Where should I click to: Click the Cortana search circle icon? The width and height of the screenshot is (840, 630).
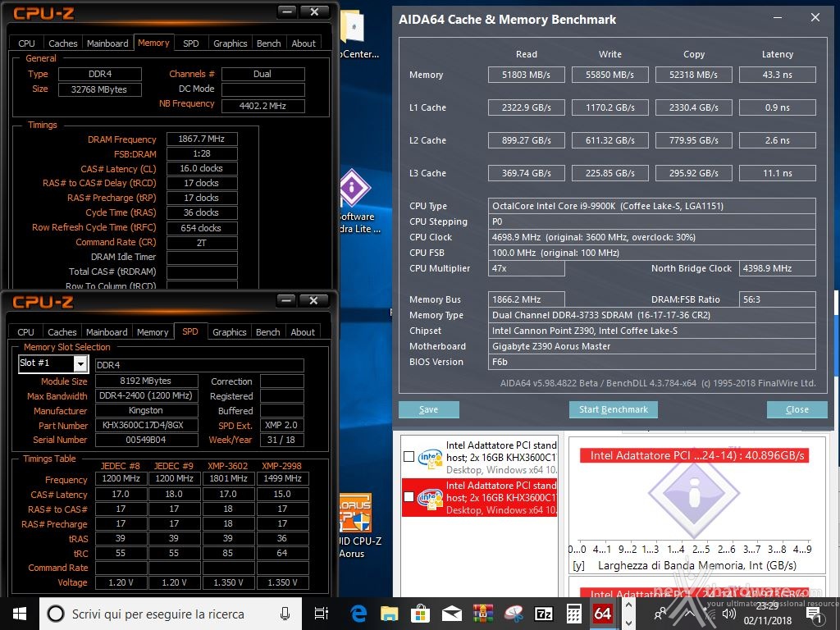56,614
